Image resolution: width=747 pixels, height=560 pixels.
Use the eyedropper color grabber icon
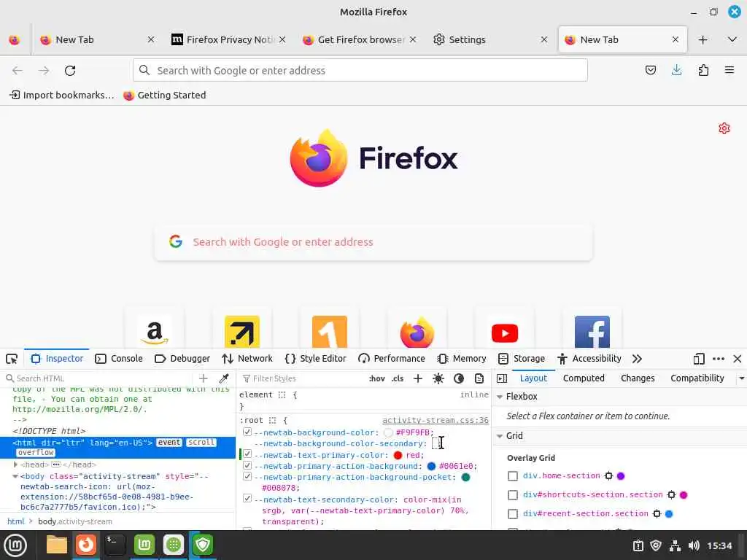[x=223, y=378]
